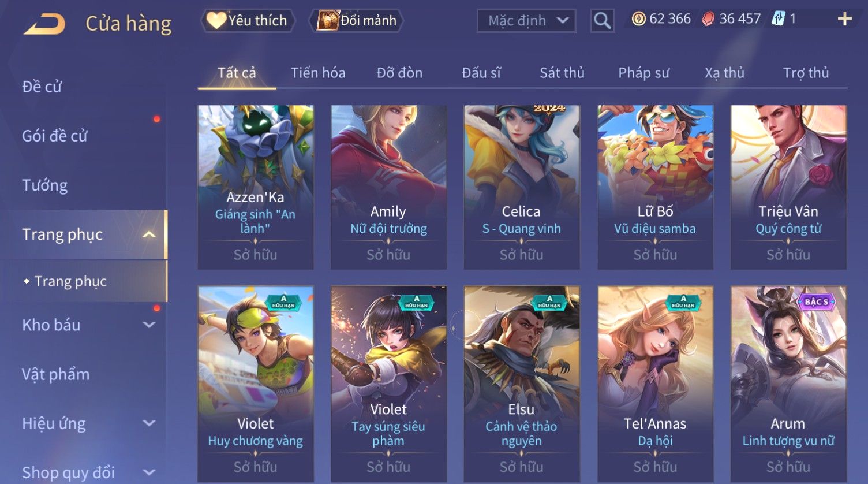868x484 pixels.
Task: Open the Arum Linh tượng vu nữ skin card
Action: pos(788,384)
